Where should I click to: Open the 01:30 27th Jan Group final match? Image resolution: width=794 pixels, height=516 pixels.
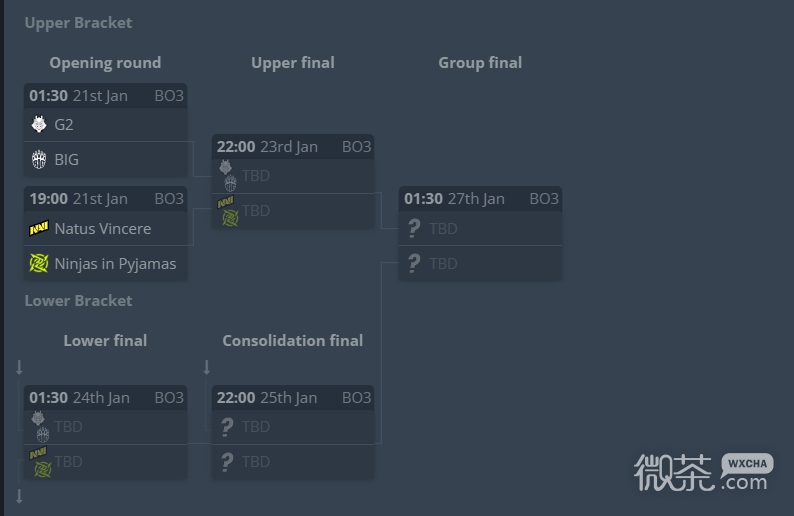480,199
